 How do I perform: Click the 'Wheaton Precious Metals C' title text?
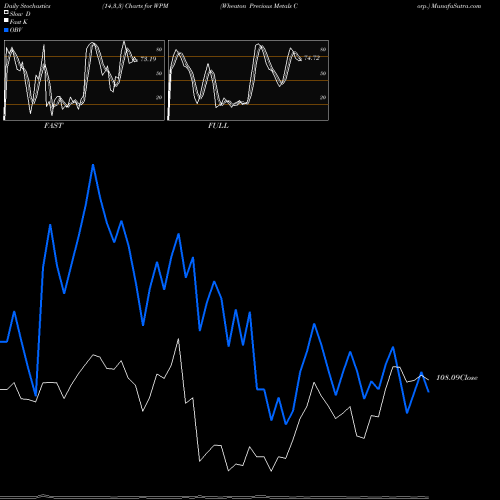(x=259, y=6)
